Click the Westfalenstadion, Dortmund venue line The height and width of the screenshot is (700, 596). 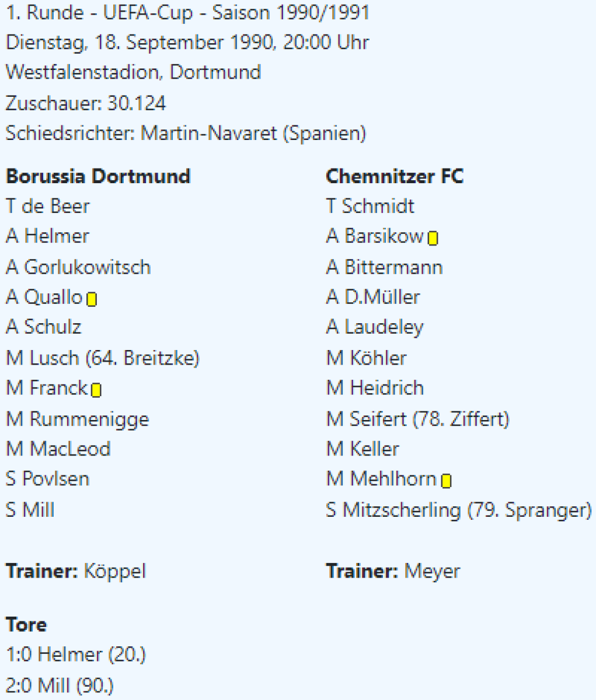click(x=133, y=73)
